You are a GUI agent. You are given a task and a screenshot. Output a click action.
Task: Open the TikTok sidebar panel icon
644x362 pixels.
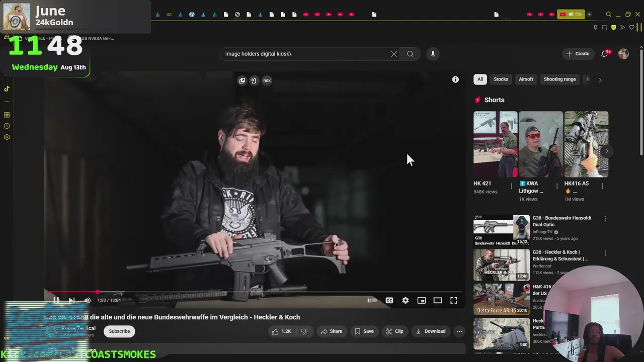(7, 88)
